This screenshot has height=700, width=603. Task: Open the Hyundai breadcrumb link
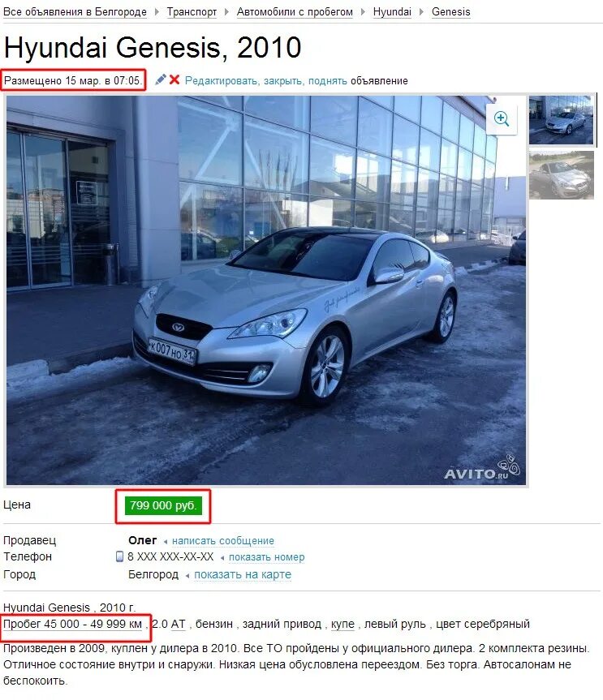pos(392,12)
